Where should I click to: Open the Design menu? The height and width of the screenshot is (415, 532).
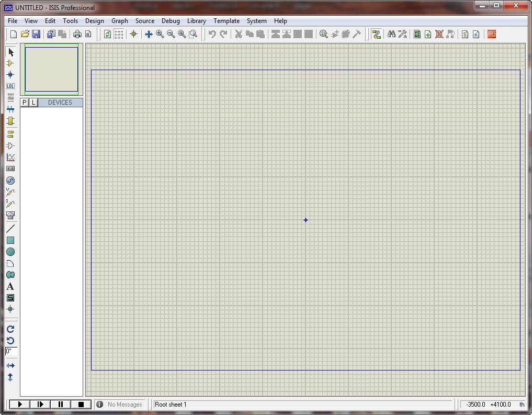coord(95,21)
